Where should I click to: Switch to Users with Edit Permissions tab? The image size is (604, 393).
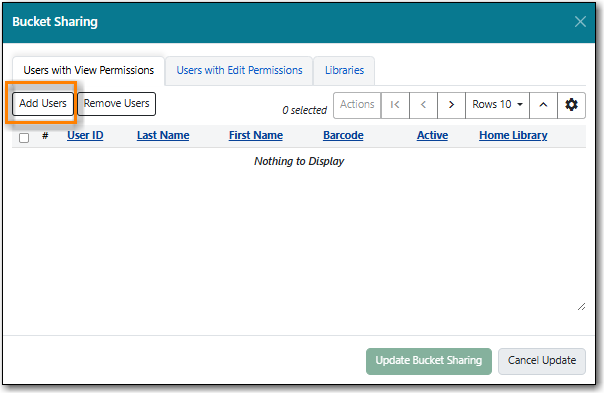(x=239, y=71)
